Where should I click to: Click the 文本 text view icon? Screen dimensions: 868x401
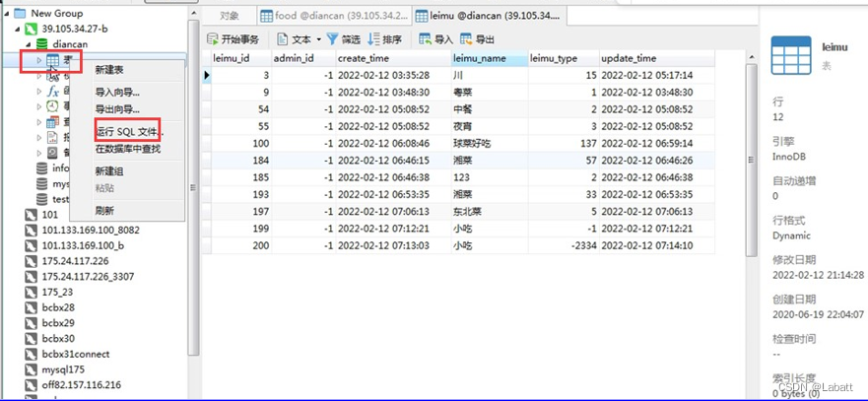click(x=283, y=39)
